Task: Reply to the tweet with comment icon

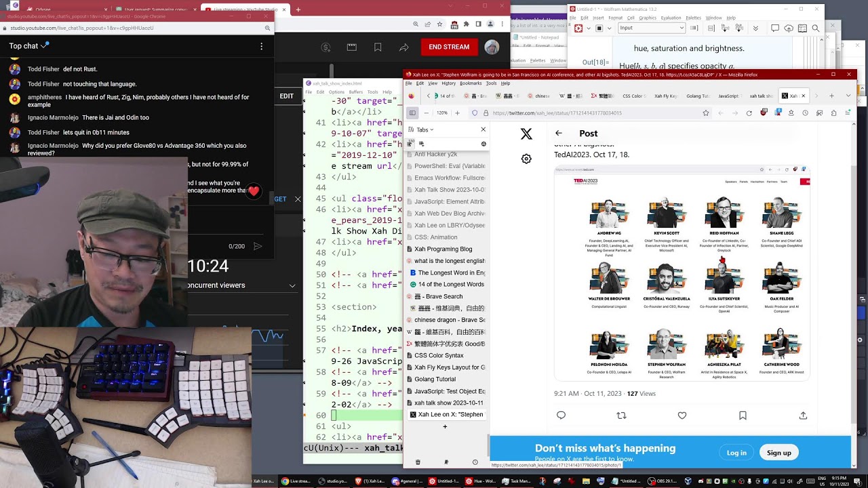Action: [561, 415]
